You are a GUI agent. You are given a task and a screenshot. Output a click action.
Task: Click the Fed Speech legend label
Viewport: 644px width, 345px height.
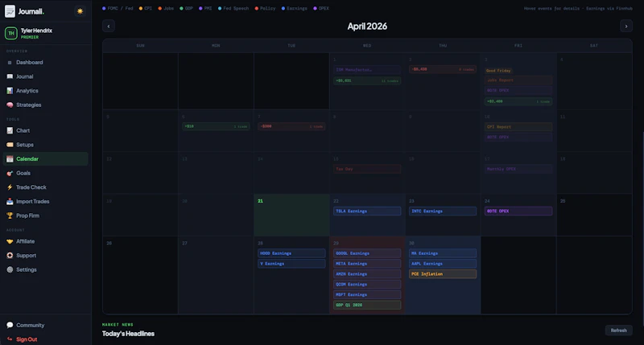(x=236, y=8)
